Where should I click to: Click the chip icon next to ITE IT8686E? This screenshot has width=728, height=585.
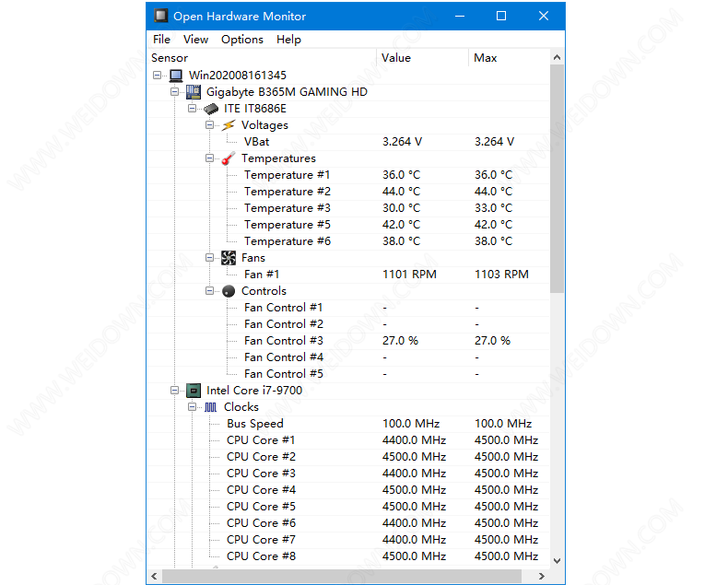pyautogui.click(x=211, y=109)
